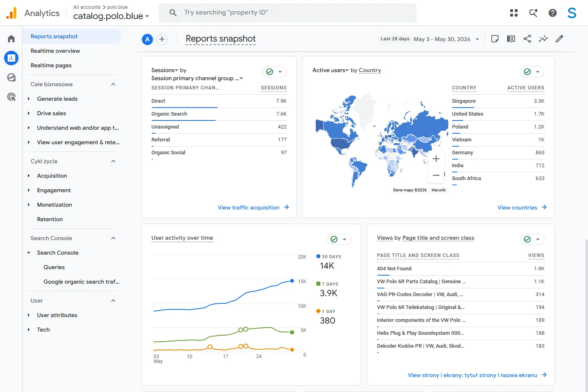The image size is (588, 392).
Task: Click All accounts breadcrumb
Action: pos(87,7)
